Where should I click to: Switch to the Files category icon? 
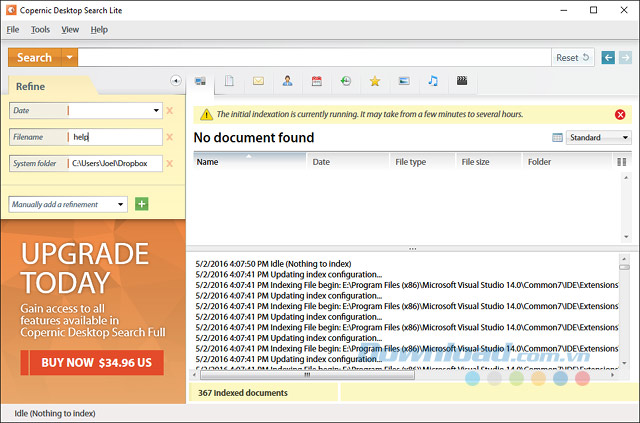(x=229, y=81)
